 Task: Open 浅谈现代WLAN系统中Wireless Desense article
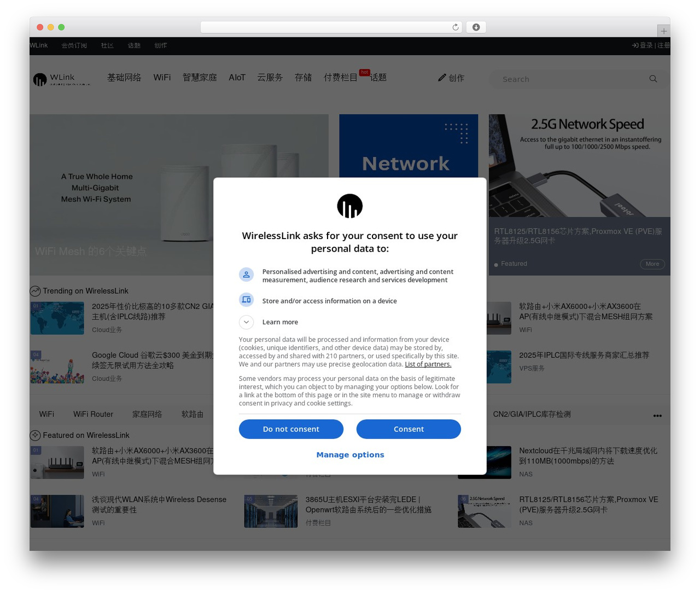(x=159, y=505)
